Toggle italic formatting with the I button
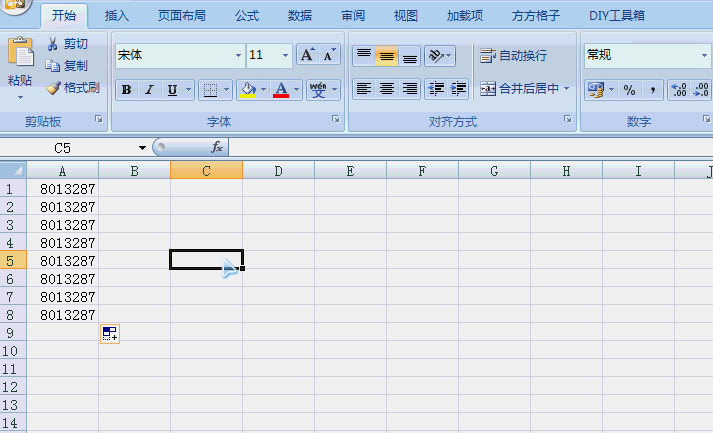 pyautogui.click(x=149, y=90)
